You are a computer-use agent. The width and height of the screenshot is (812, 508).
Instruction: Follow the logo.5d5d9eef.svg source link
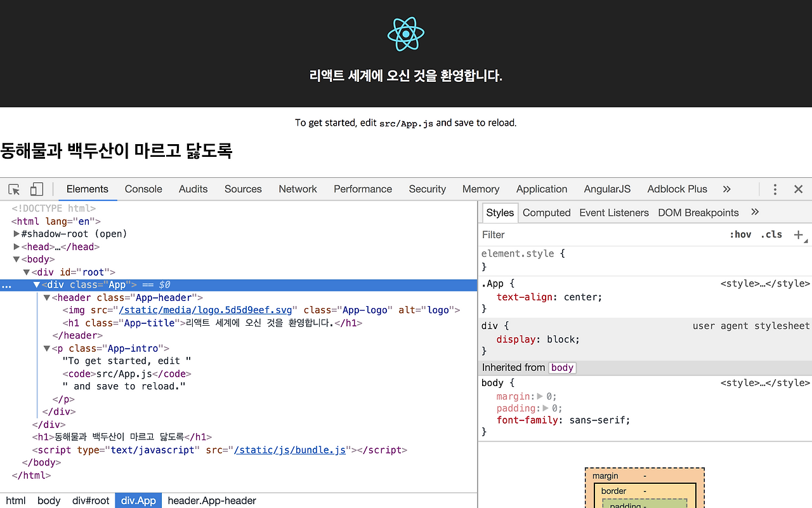tap(206, 311)
